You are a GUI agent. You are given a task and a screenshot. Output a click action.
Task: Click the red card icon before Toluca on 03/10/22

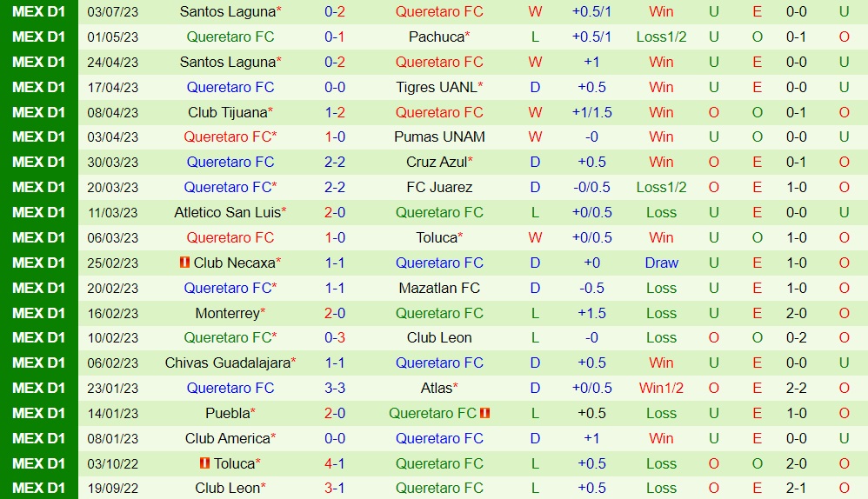click(x=205, y=463)
